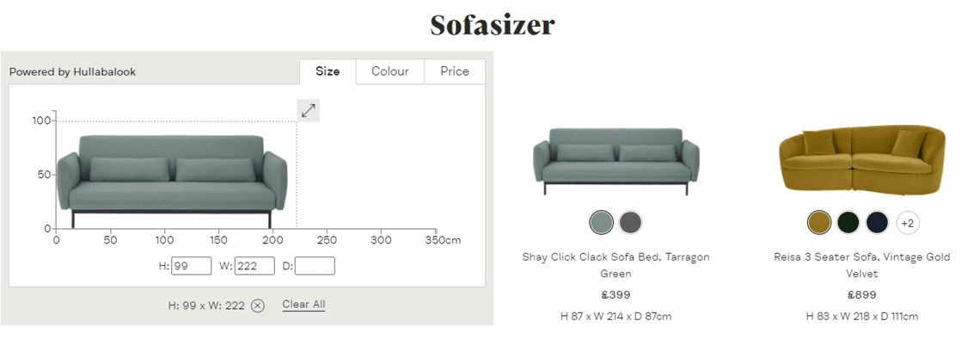
Task: Select the navy blue swatch for Reisa sofa
Action: click(x=877, y=223)
